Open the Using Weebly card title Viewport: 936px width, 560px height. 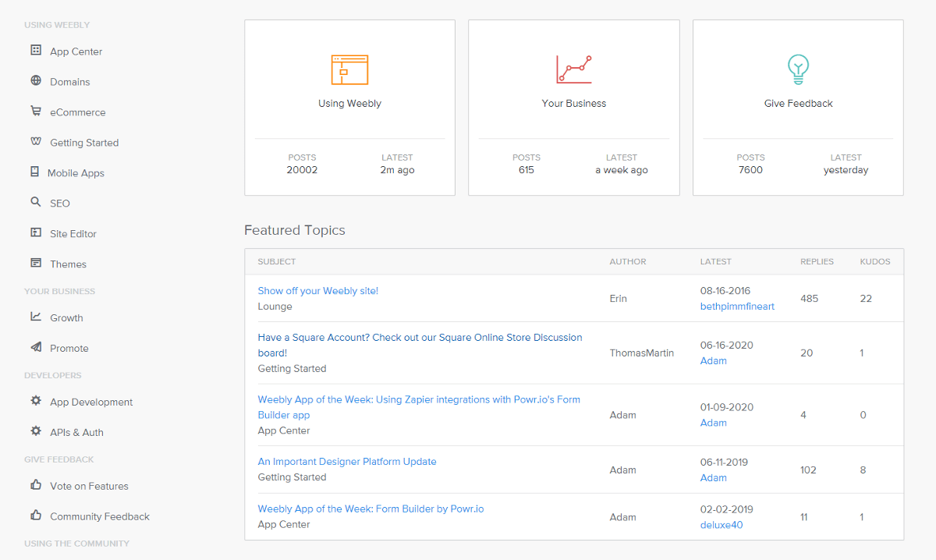[349, 103]
